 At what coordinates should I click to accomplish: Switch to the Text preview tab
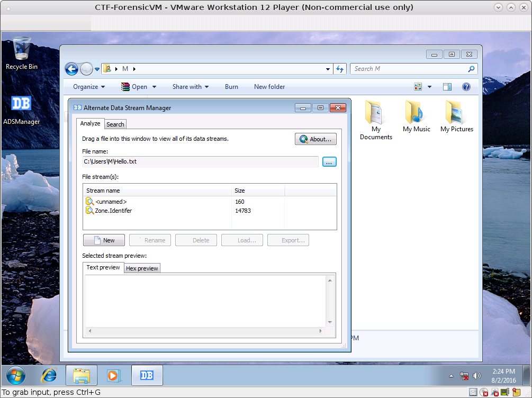pos(103,267)
